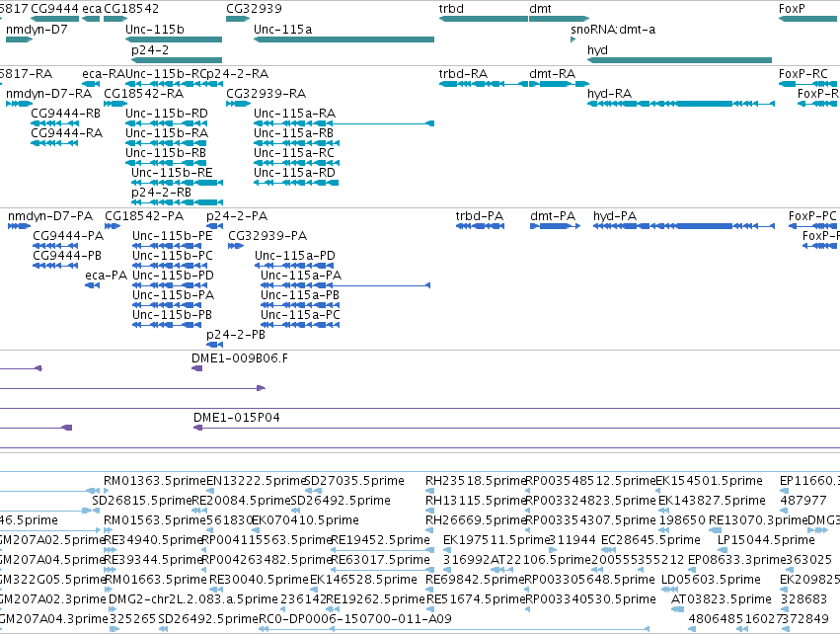Viewport: 840px width, 634px height.
Task: Select EST label RE13070.3prime
Action: click(x=758, y=520)
